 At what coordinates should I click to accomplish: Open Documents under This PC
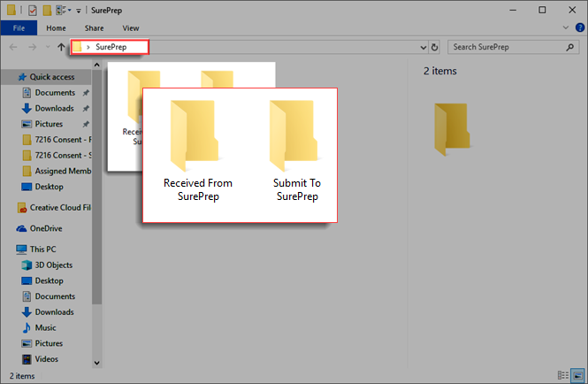[x=50, y=296]
